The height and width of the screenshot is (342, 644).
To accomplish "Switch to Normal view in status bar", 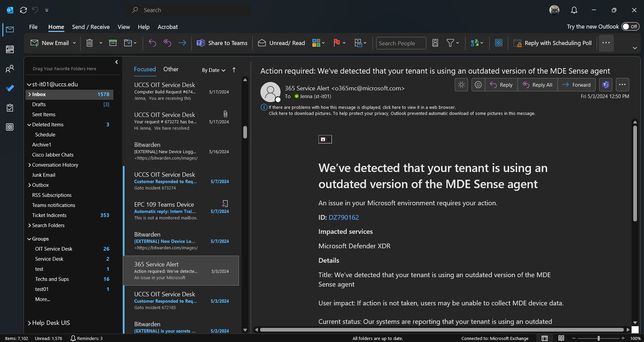I will point(545,338).
